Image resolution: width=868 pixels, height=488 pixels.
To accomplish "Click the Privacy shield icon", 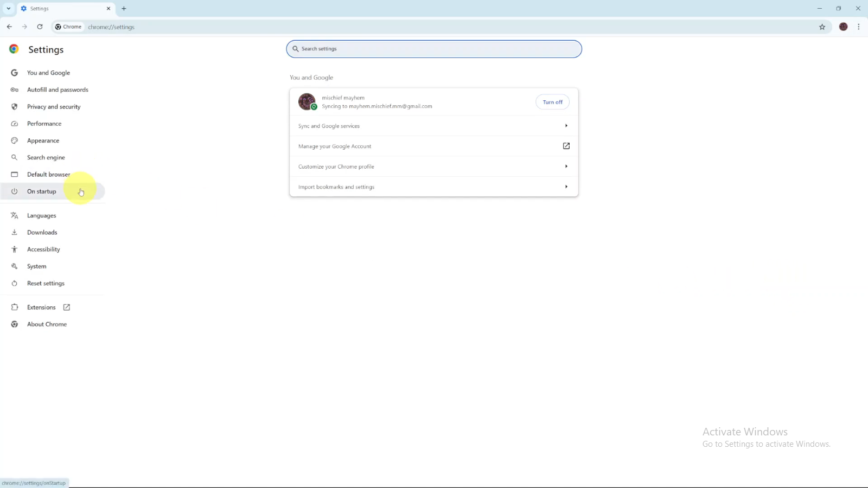I will (15, 107).
